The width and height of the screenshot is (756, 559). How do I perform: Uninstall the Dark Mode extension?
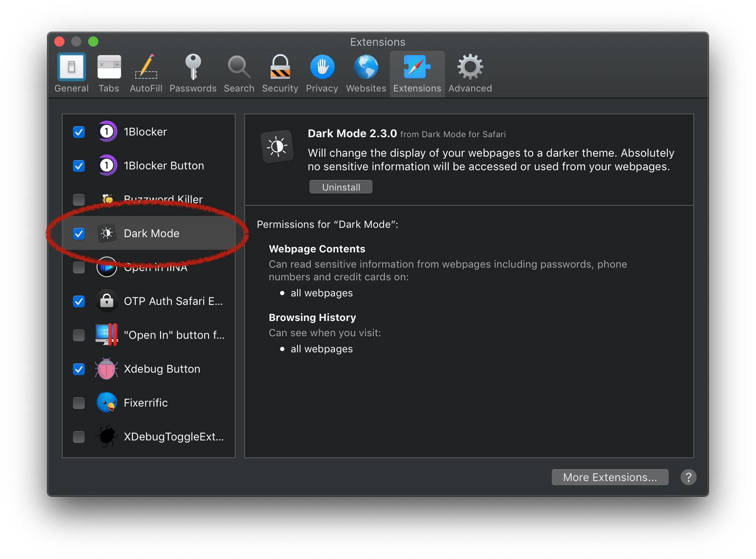(341, 187)
